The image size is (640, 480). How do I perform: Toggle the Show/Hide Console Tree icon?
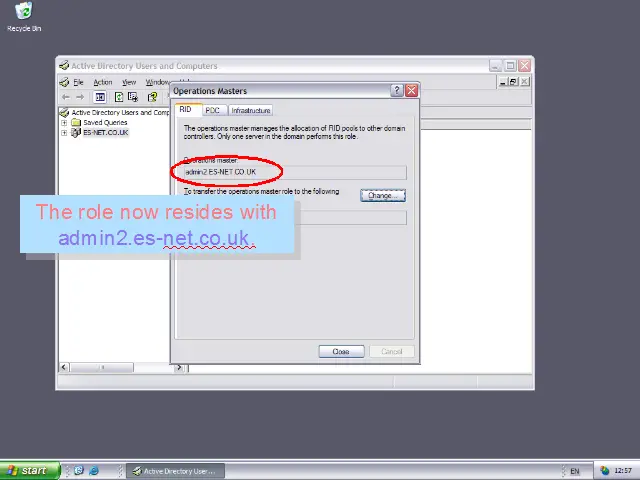[x=100, y=97]
